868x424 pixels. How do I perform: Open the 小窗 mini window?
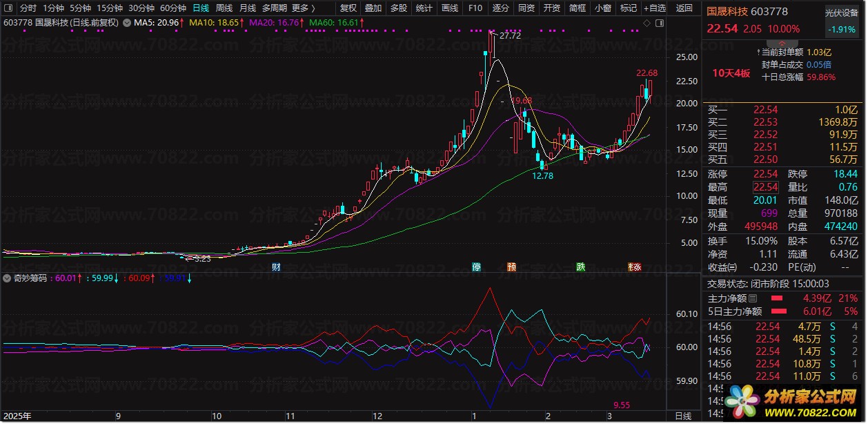(x=603, y=8)
